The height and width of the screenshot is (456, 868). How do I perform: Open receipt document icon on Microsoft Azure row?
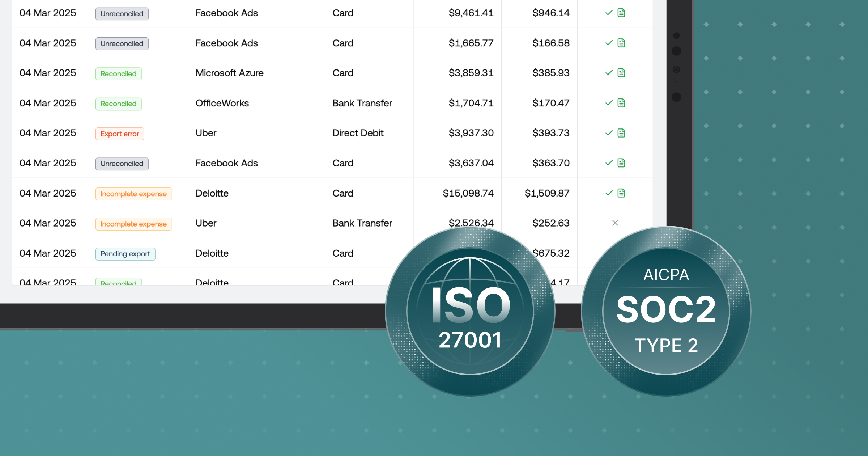coord(621,73)
